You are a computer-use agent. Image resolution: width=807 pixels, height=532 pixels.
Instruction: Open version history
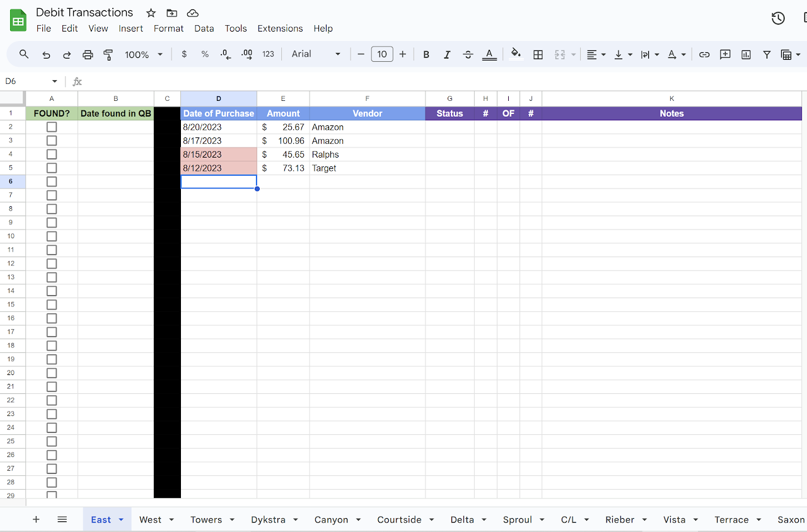click(777, 18)
